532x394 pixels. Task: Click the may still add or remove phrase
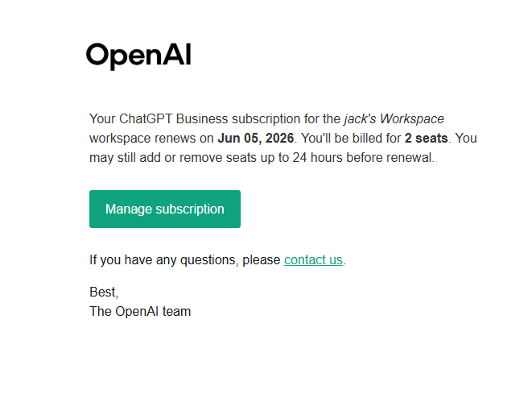click(156, 158)
